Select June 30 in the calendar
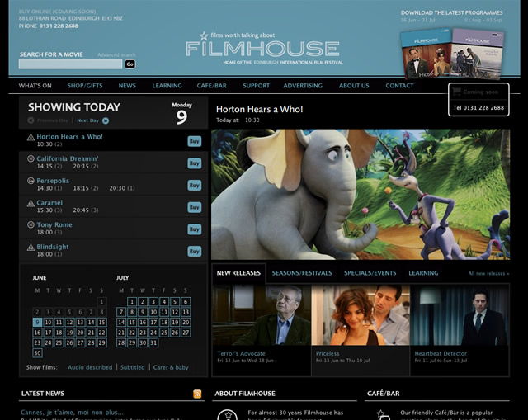528x420 pixels. click(x=37, y=353)
